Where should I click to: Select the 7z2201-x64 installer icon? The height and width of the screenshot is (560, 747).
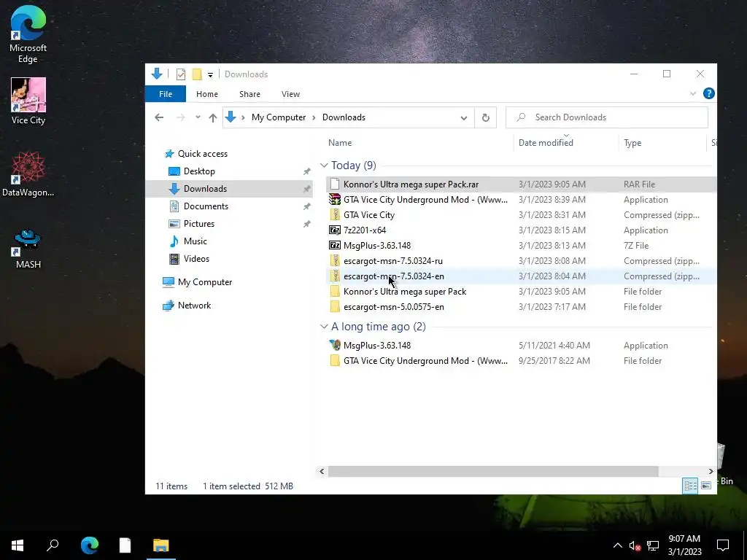[335, 230]
